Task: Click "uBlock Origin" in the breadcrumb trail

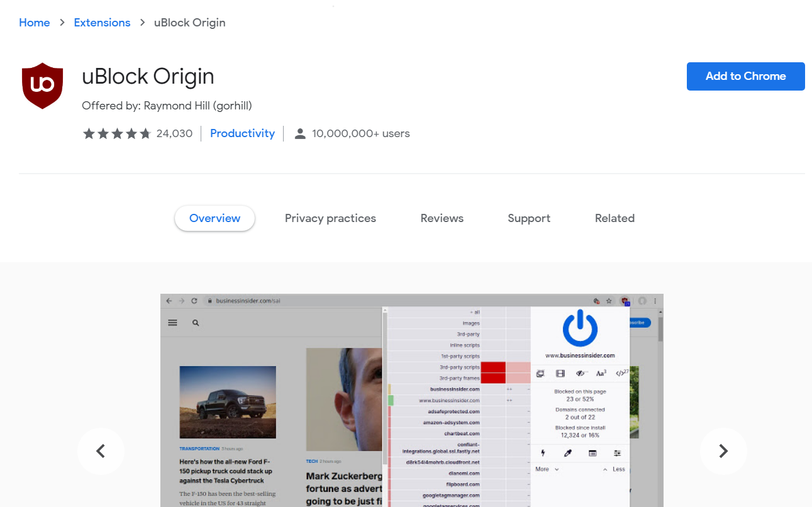Action: [190, 23]
